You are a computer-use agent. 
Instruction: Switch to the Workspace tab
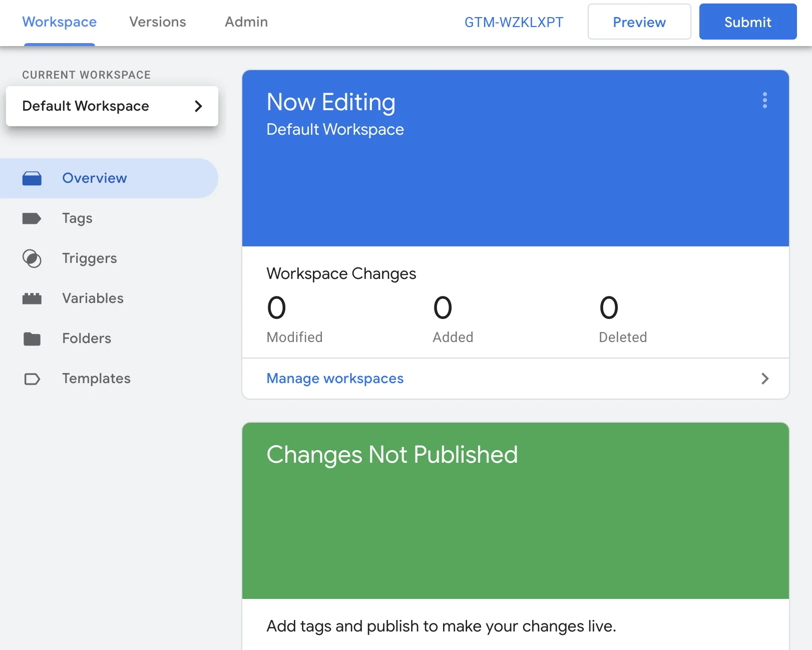click(x=60, y=22)
